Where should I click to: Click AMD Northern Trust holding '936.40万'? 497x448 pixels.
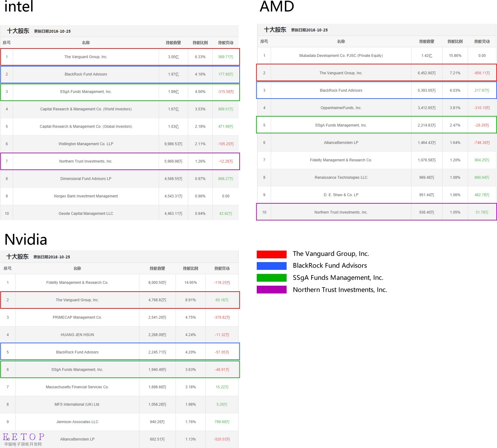[427, 212]
